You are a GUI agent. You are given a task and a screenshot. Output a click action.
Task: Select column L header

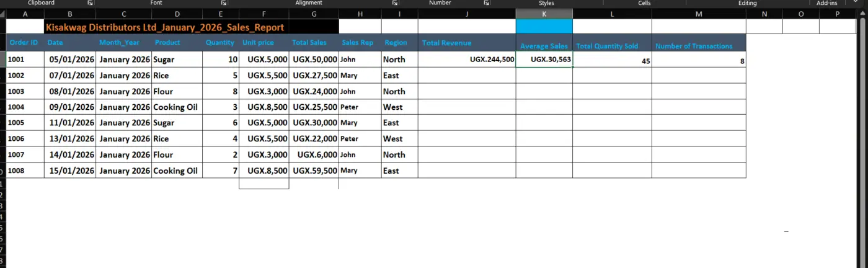tap(612, 14)
